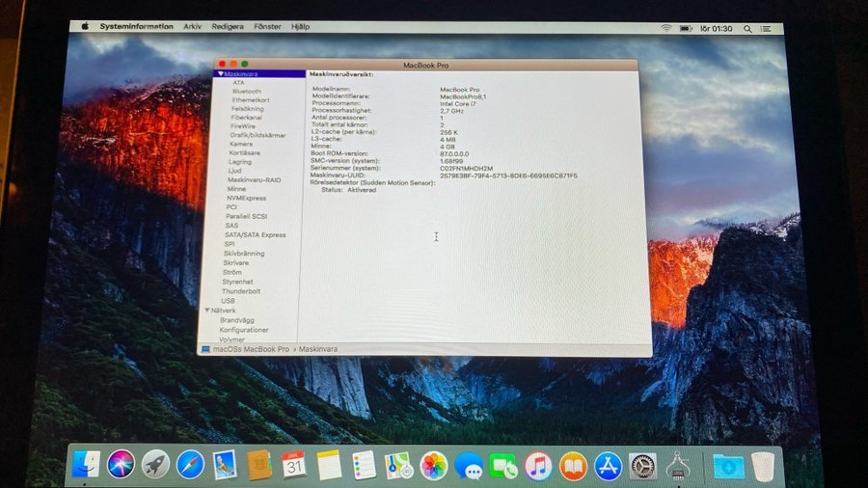Select Thunderbolt in the hardware list
The image size is (868, 488).
pyautogui.click(x=241, y=291)
